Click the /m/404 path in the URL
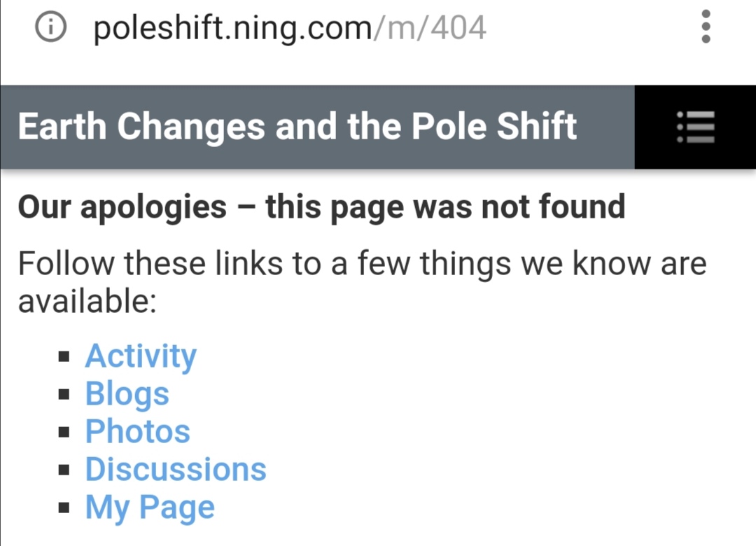Screen dimensions: 756x546 [x=430, y=28]
